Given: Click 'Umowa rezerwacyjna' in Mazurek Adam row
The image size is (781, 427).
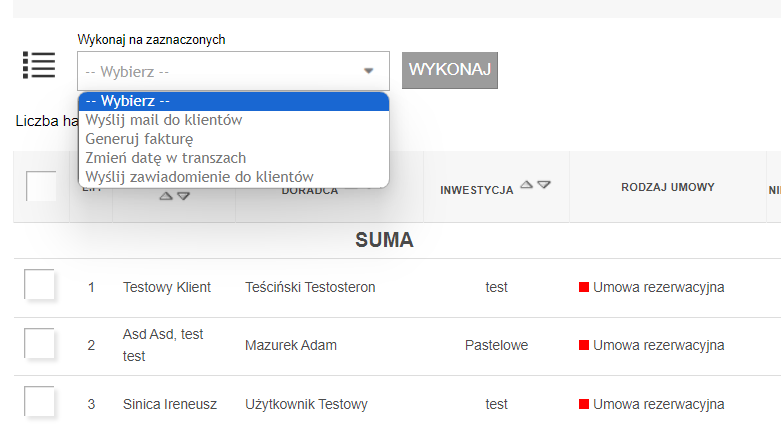Looking at the screenshot, I should click(658, 345).
